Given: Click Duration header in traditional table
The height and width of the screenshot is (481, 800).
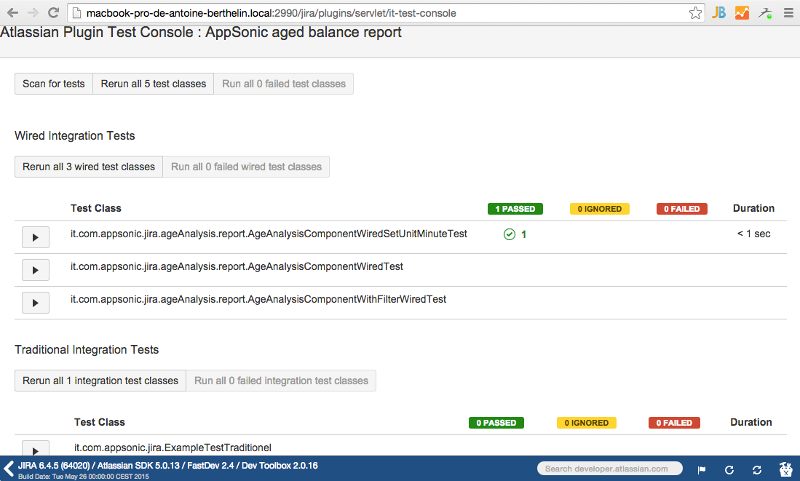Looking at the screenshot, I should tap(751, 422).
